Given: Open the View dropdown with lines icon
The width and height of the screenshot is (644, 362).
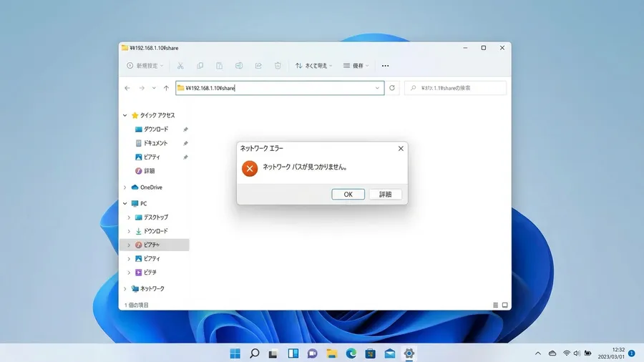Looking at the screenshot, I should pos(356,66).
